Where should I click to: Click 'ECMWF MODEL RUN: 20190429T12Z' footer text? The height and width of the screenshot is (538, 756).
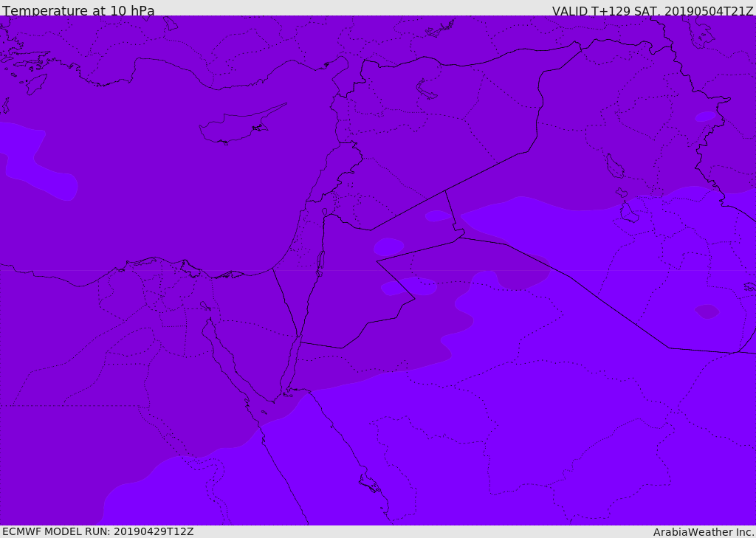(98, 531)
